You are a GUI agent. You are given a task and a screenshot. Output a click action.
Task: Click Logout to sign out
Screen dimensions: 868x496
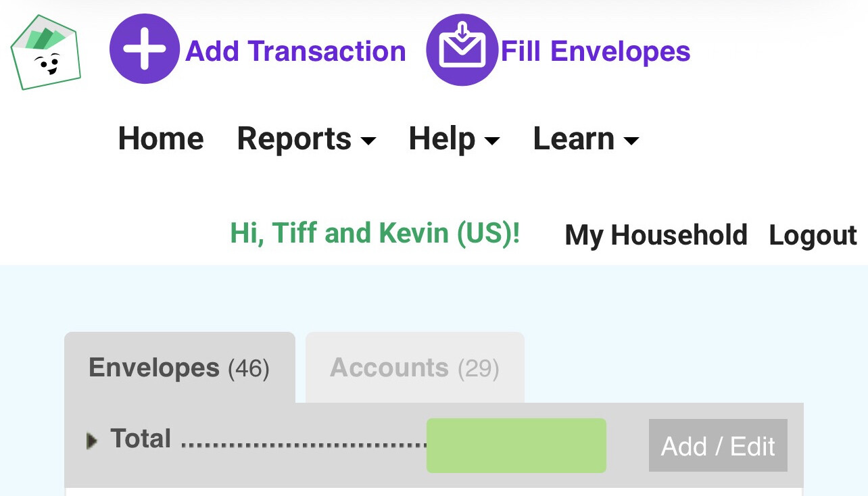click(x=813, y=235)
